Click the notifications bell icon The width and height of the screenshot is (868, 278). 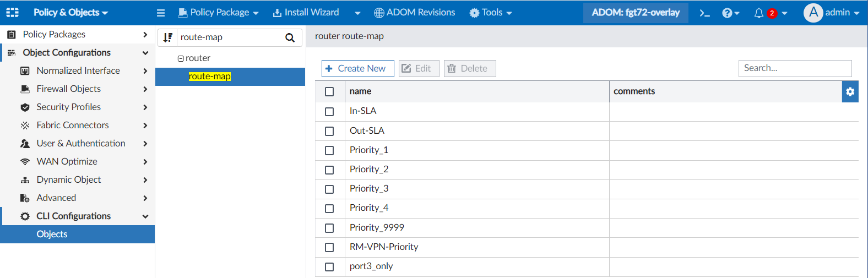click(x=759, y=13)
